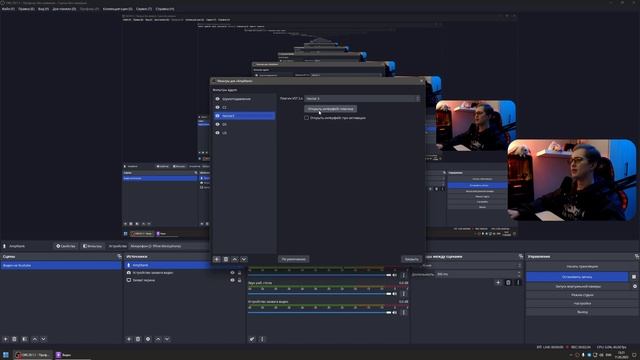Mute the Звук раб. стола channel

pos(395,293)
